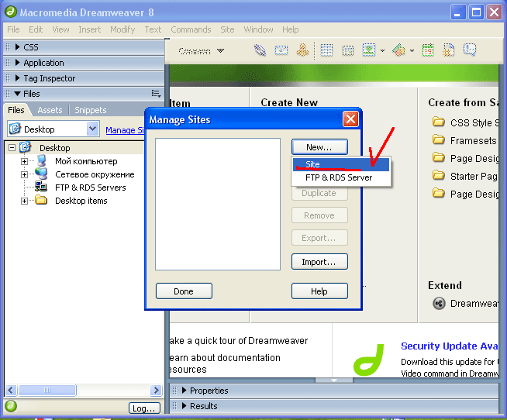Image resolution: width=507 pixels, height=420 pixels.
Task: Click Done in Manage Sites dialog
Action: click(x=184, y=291)
